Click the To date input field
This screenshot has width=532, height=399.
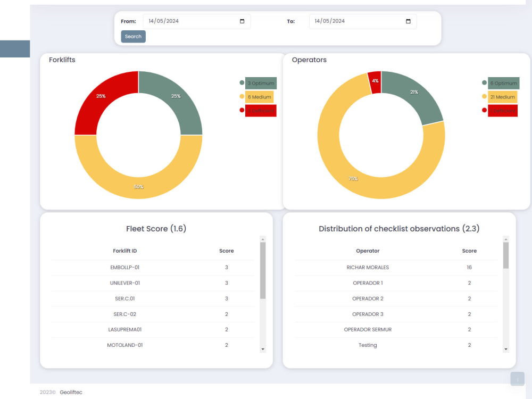(363, 21)
